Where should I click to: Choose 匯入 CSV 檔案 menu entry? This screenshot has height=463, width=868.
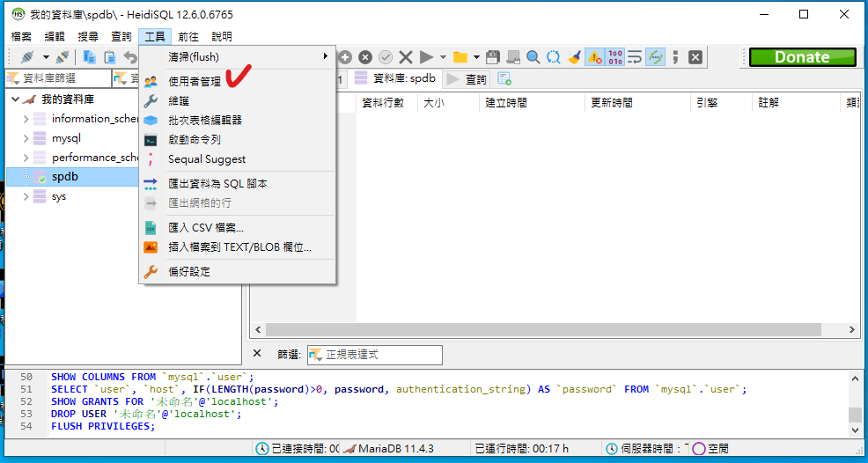[x=206, y=227]
